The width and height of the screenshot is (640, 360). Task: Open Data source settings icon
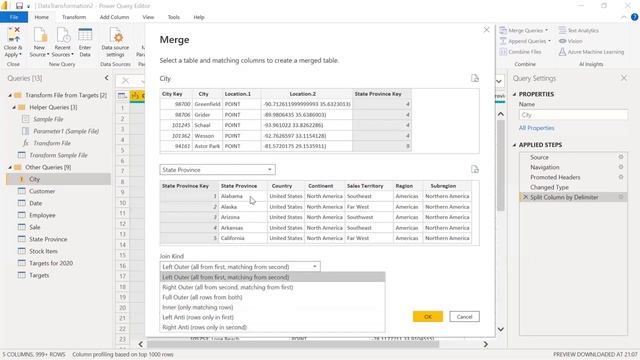[x=116, y=35]
